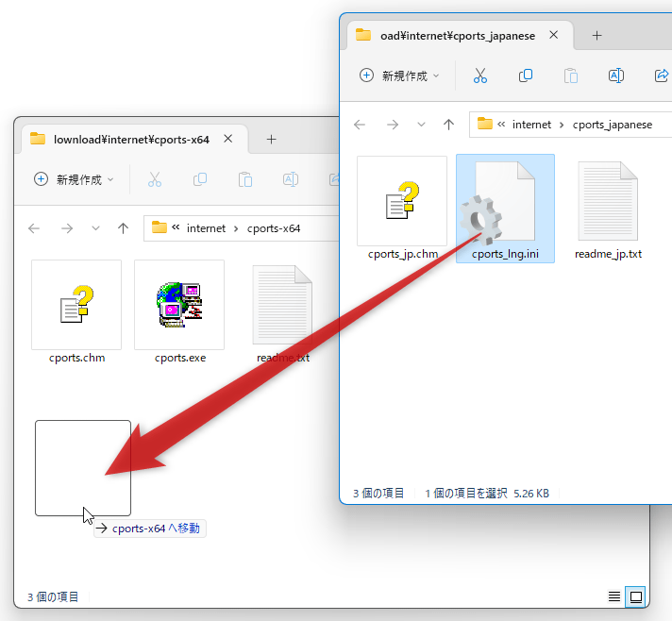Switch to details view in cports-x64 window
Viewport: 672px width, 621px height.
tap(614, 596)
